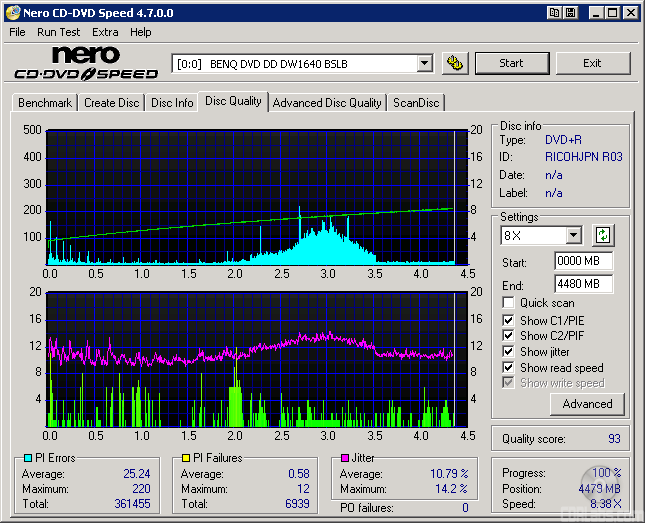Disable Show read speed option
The width and height of the screenshot is (645, 523).
pos(509,368)
